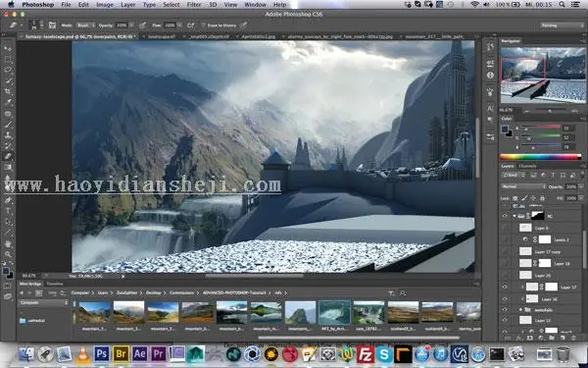Open the layer blend mode Normal dropdown
The image size is (588, 368).
coord(523,186)
